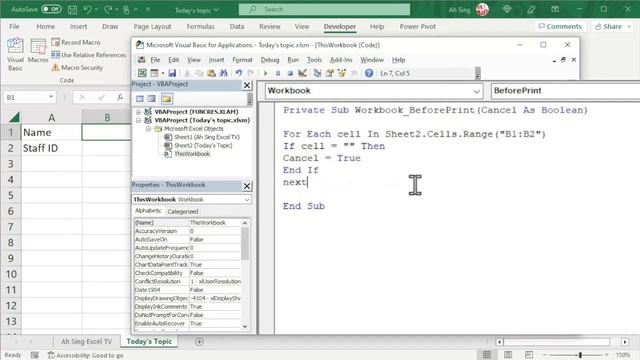Viewport: 640px width, 360px height.
Task: Open Object Browser toolbar icon
Action: click(342, 73)
